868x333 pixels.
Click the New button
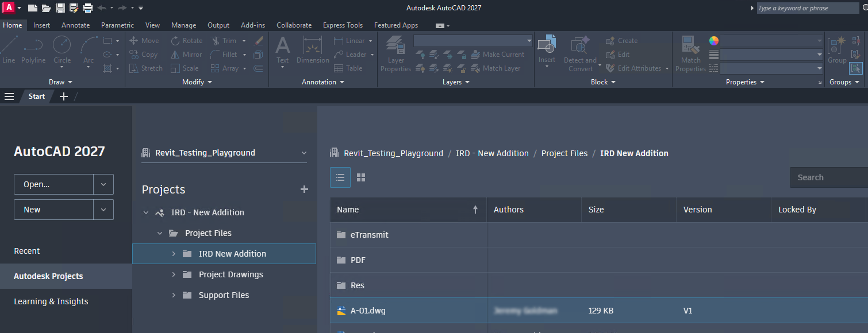click(53, 210)
